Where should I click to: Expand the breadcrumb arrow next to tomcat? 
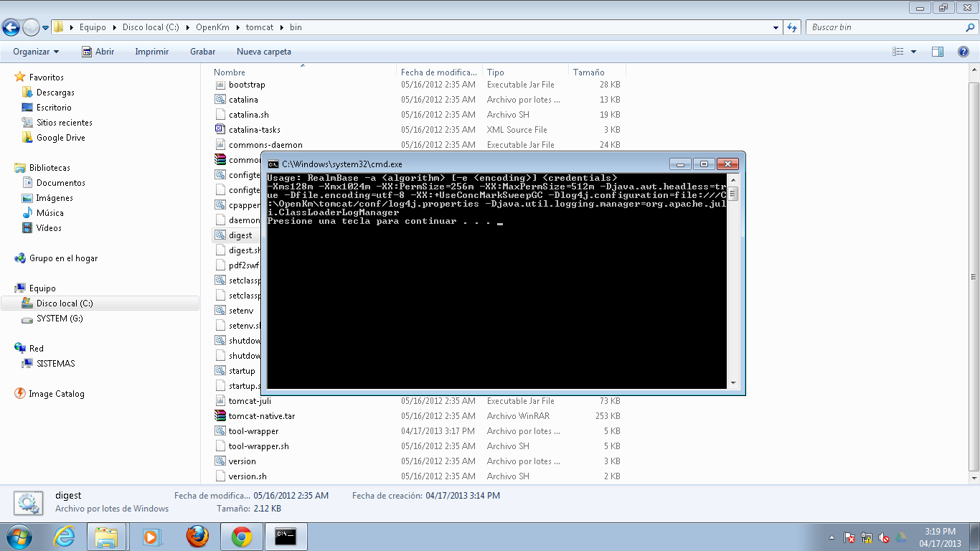281,27
